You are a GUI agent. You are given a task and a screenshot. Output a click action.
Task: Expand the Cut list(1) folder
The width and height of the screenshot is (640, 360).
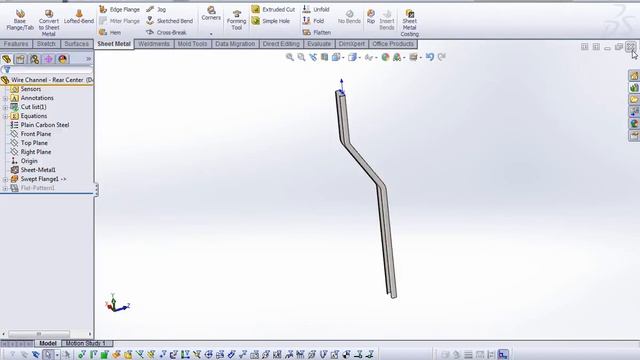(5, 107)
